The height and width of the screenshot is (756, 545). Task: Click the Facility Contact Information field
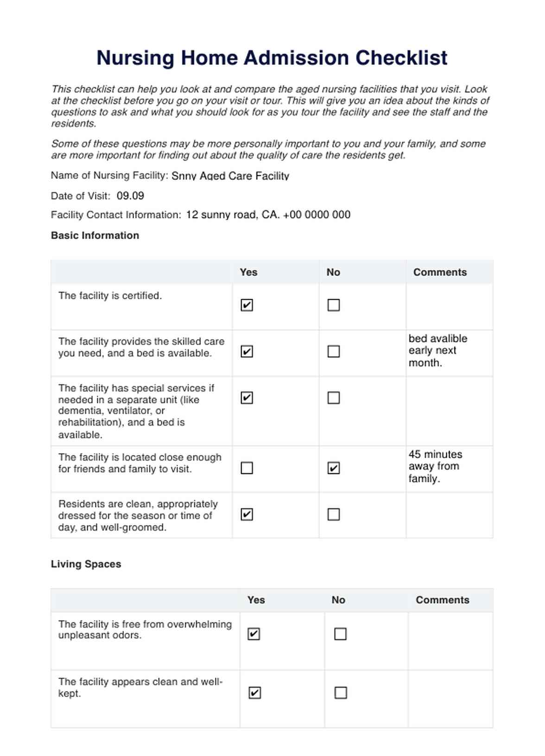click(x=268, y=215)
